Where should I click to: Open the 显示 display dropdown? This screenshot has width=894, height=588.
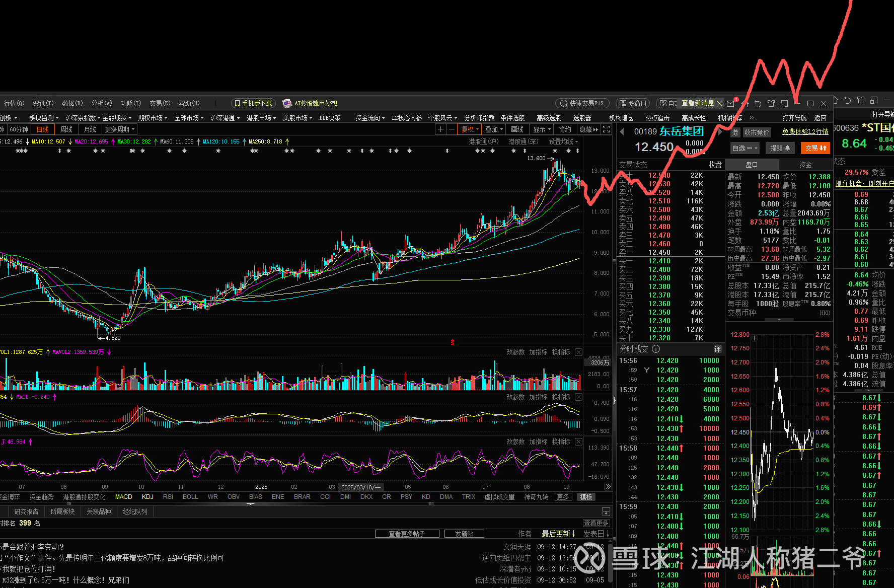click(x=542, y=129)
